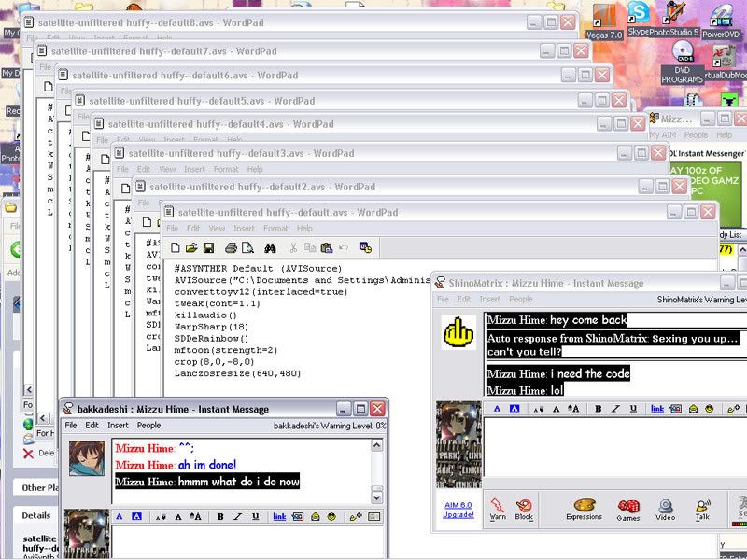
Task: Decrease font size in ShinoMatrix toolbar
Action: pos(539,409)
